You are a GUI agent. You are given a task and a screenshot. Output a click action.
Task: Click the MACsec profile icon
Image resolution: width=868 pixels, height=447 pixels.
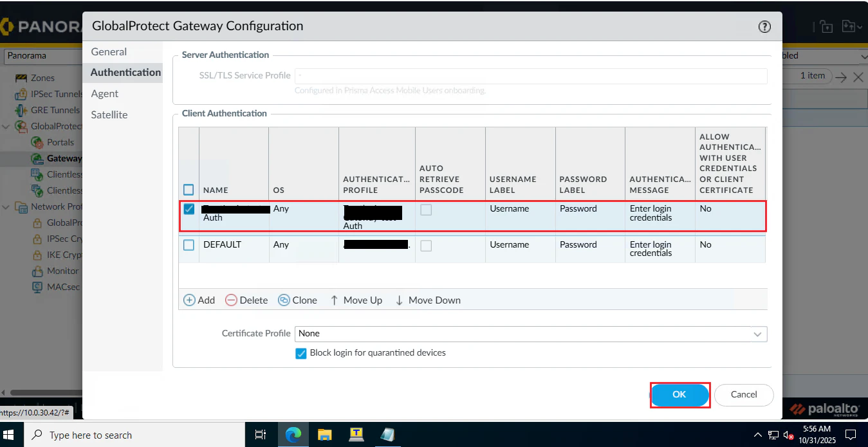pos(37,287)
